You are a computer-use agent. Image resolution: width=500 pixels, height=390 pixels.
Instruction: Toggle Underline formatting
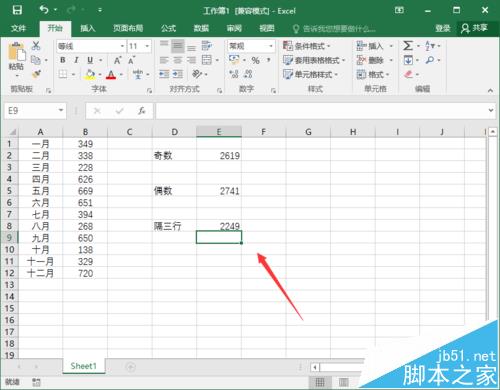(90, 60)
